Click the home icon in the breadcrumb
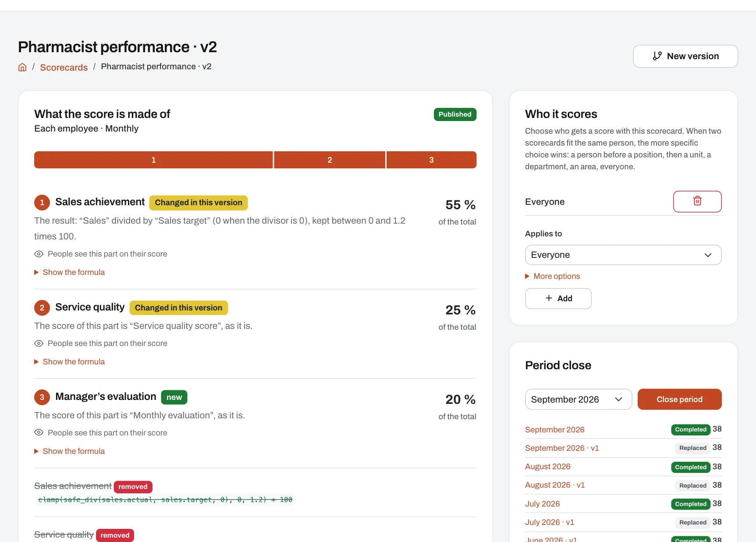The image size is (756, 542). point(22,67)
